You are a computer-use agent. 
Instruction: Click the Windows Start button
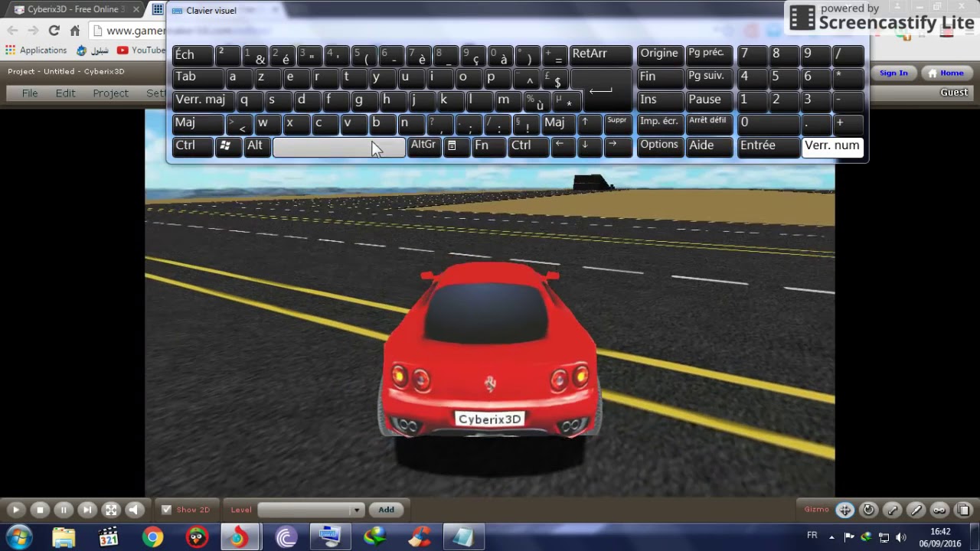coord(19,537)
